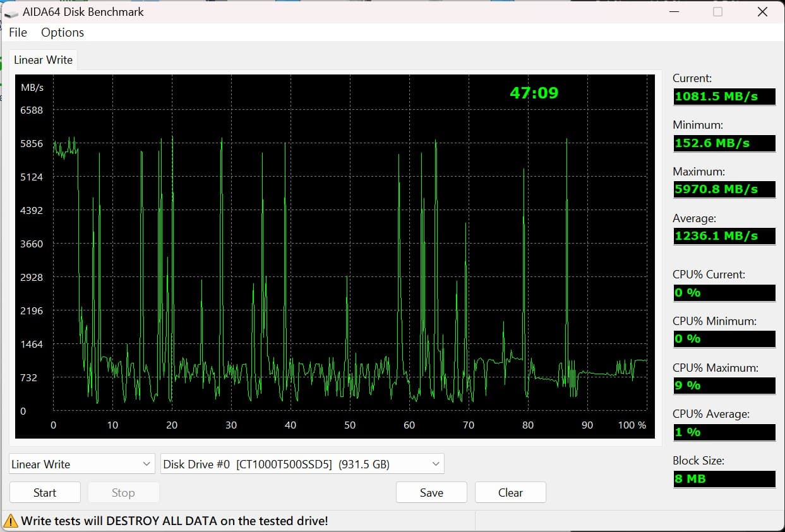Click the CPU% Current value 0 %
The height and width of the screenshot is (532, 785).
tap(724, 293)
